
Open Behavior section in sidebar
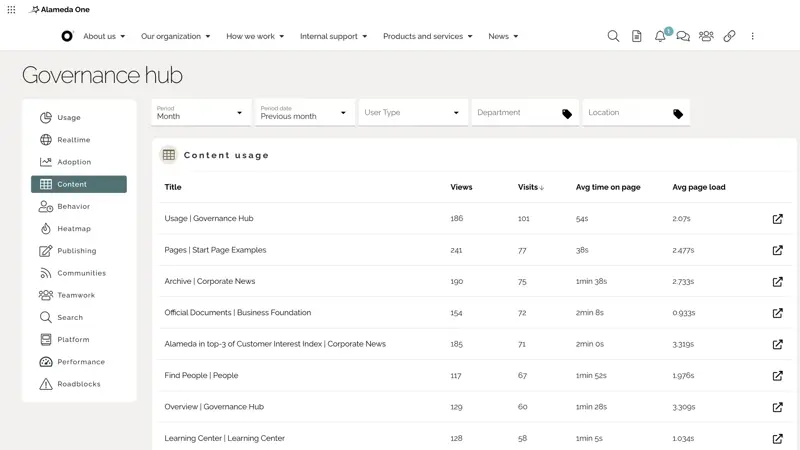79,206
